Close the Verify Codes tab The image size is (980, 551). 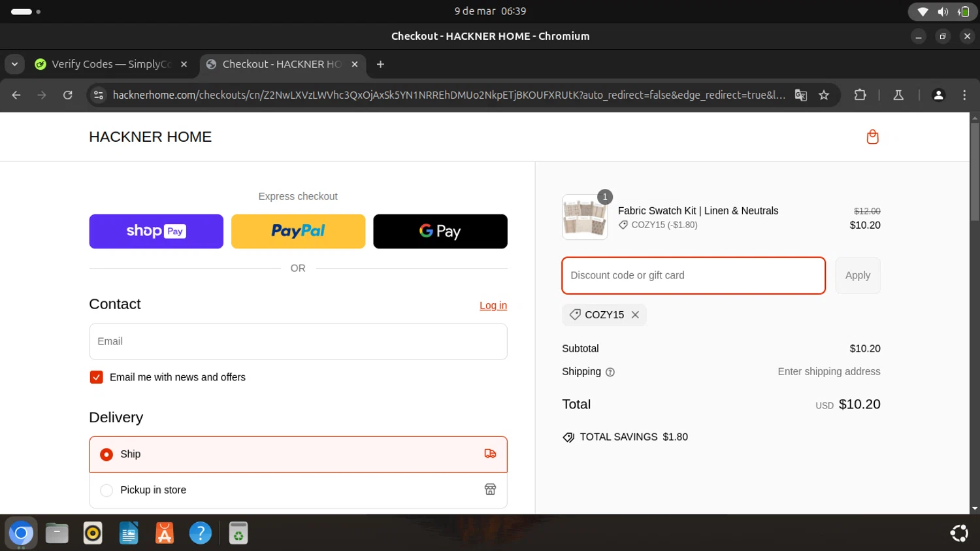click(184, 64)
